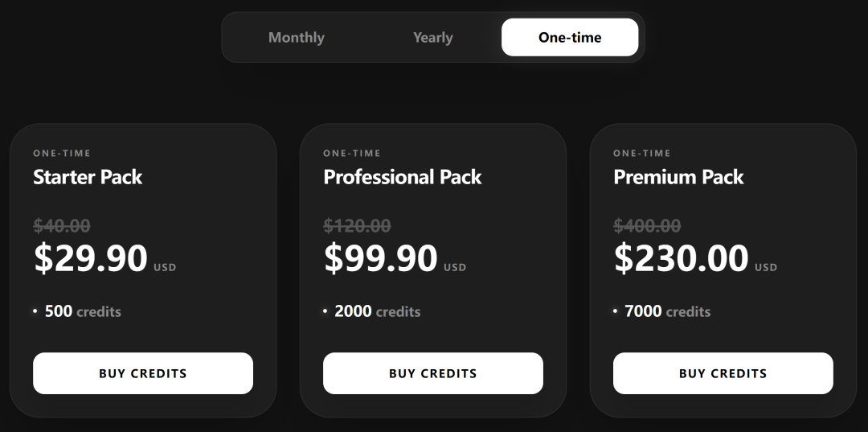The image size is (868, 432).
Task: Click the Premium Pack title
Action: point(679,177)
